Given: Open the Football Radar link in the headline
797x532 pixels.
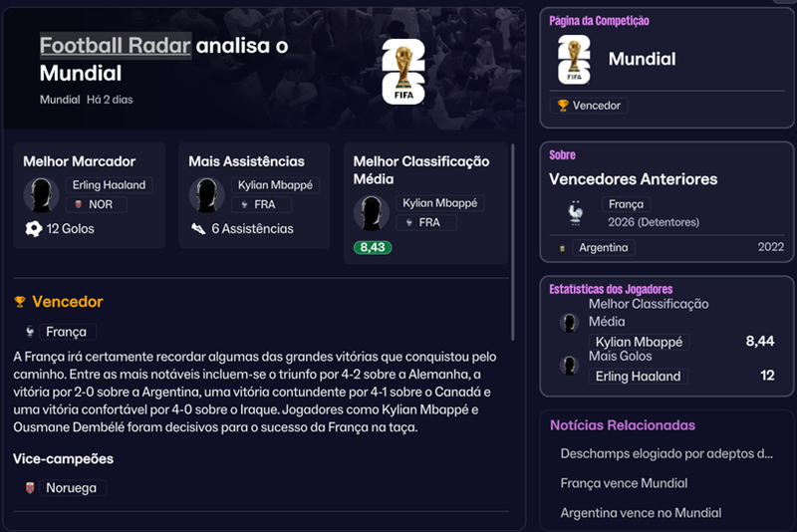Looking at the screenshot, I should (116, 45).
